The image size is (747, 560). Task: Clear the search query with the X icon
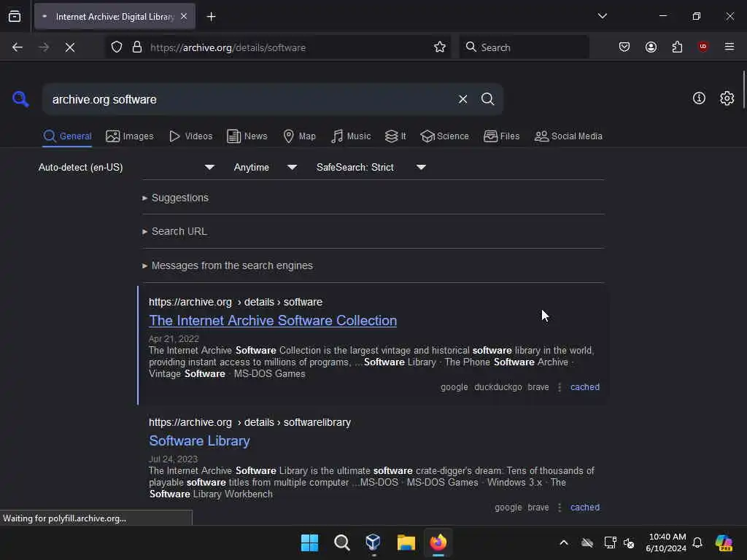(462, 99)
